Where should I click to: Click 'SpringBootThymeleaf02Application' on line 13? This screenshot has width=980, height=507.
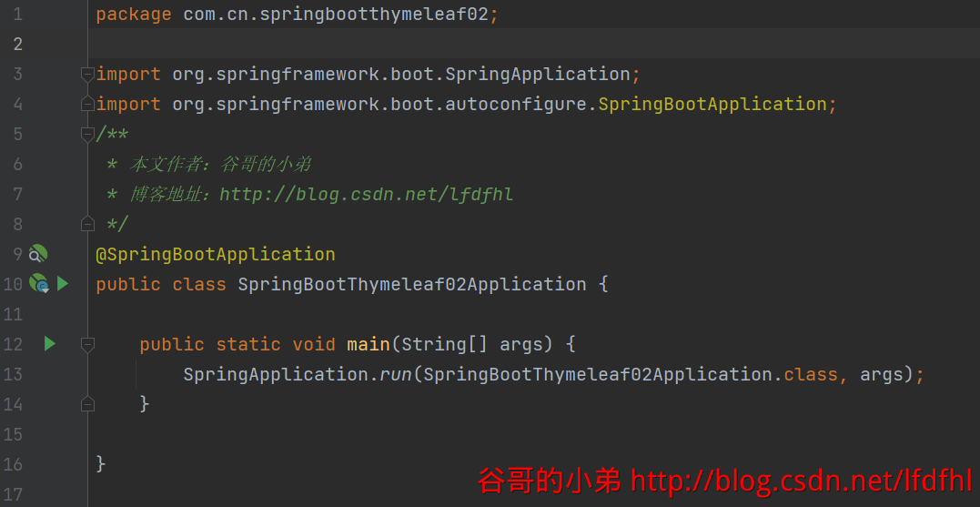tap(598, 374)
